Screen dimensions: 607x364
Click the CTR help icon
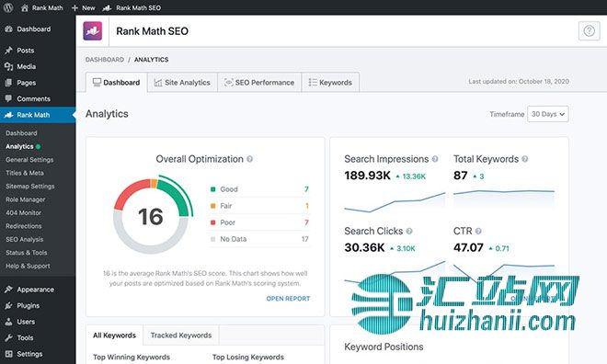click(478, 232)
